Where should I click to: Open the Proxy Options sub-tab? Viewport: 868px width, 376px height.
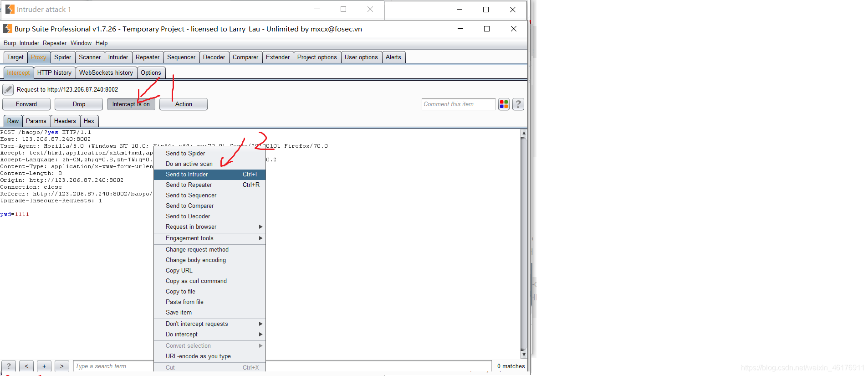[x=151, y=72]
